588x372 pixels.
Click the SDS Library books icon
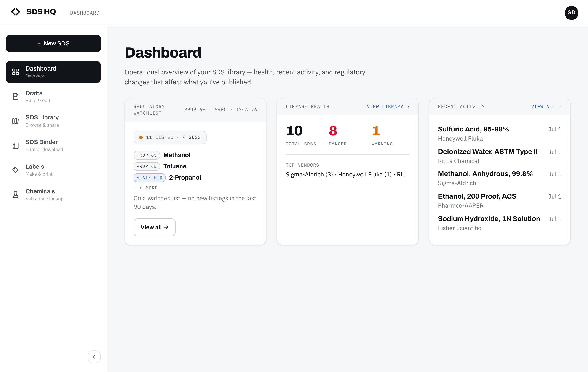(16, 121)
